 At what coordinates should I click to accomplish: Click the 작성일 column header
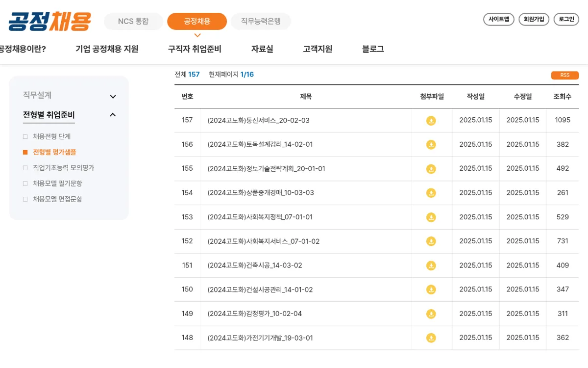pos(476,97)
